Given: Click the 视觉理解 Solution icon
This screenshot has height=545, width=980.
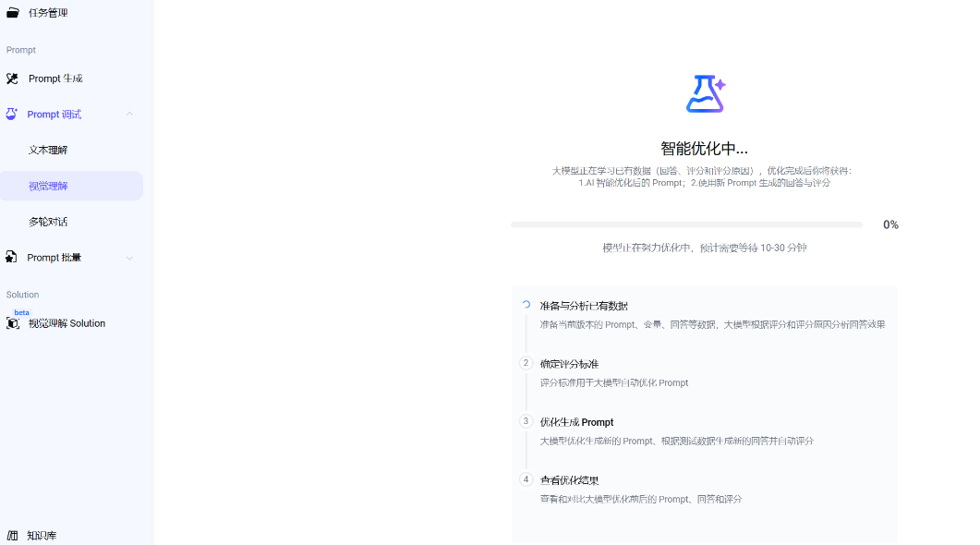Looking at the screenshot, I should [13, 323].
